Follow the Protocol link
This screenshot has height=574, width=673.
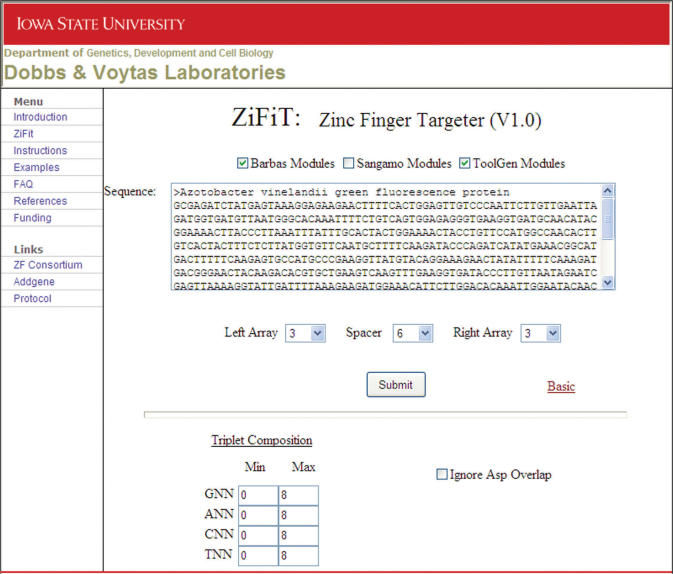33,298
